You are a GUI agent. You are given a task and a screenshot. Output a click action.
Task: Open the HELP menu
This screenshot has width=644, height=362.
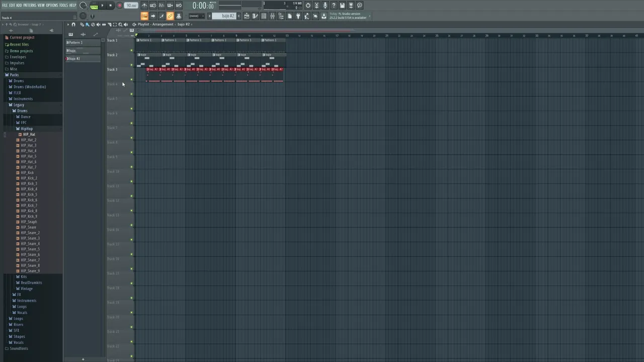(x=72, y=5)
